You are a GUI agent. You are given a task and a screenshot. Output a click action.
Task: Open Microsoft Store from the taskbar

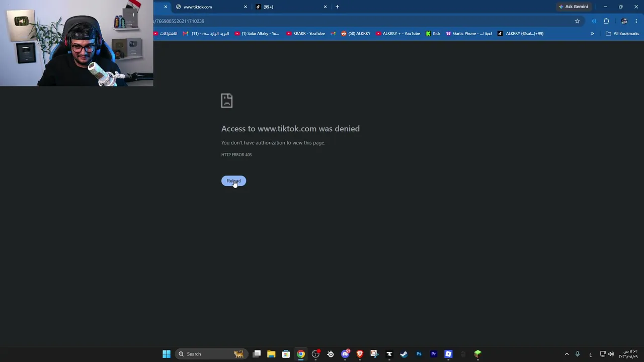click(x=286, y=354)
